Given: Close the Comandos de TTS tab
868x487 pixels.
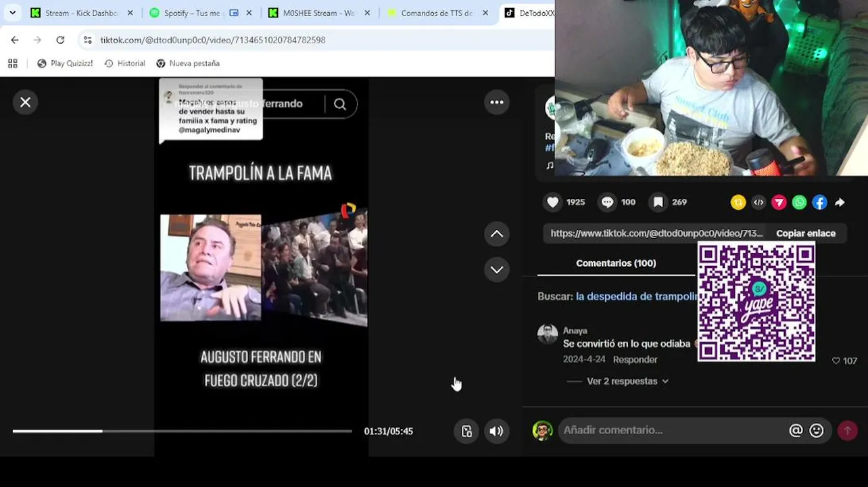Looking at the screenshot, I should [485, 13].
